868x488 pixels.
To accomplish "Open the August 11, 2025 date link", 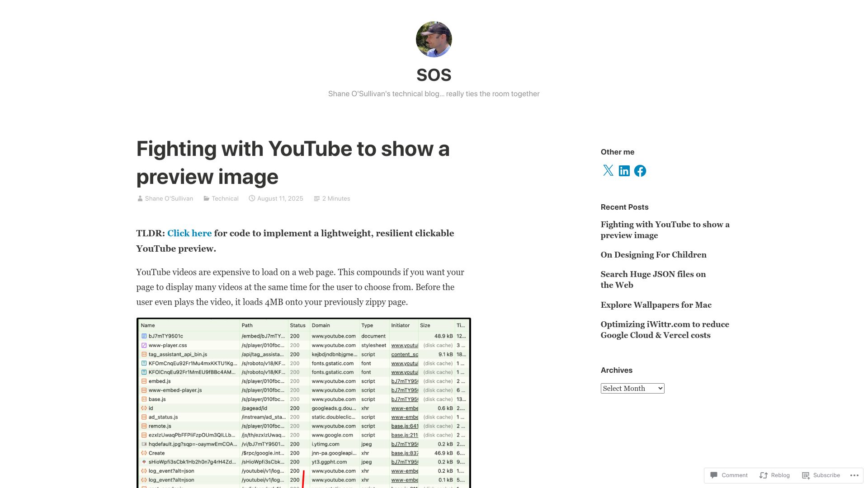I will (280, 198).
